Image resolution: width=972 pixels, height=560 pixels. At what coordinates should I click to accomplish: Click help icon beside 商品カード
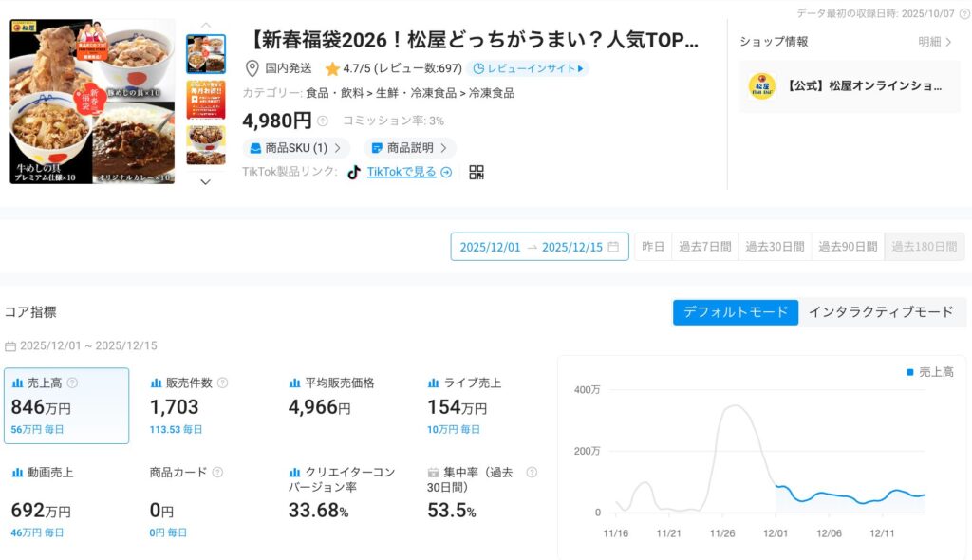point(217,472)
